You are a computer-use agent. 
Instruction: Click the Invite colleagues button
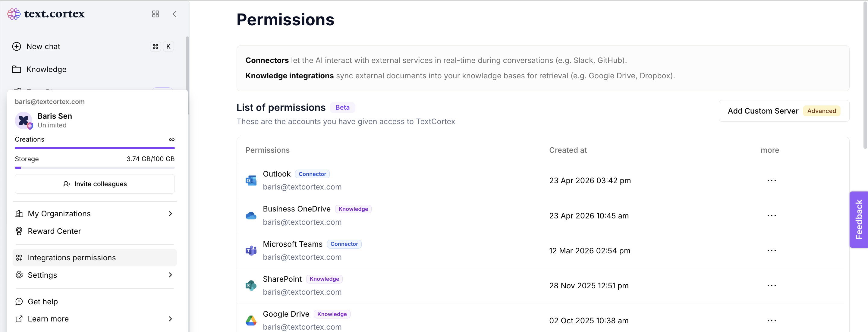tap(95, 184)
